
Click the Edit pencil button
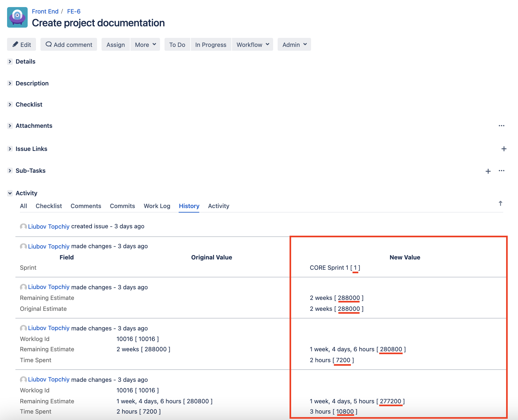[x=22, y=45]
